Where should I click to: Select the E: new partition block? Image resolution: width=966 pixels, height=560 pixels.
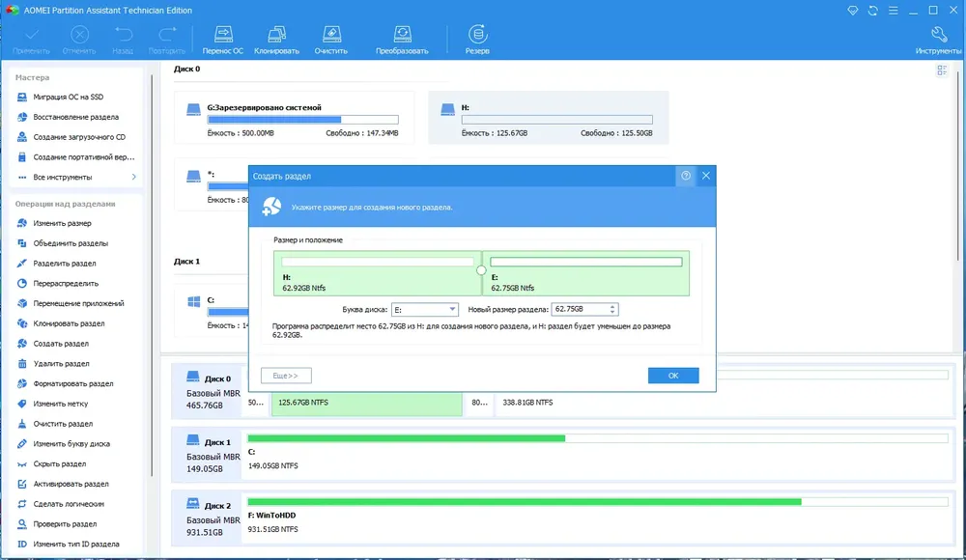point(586,273)
